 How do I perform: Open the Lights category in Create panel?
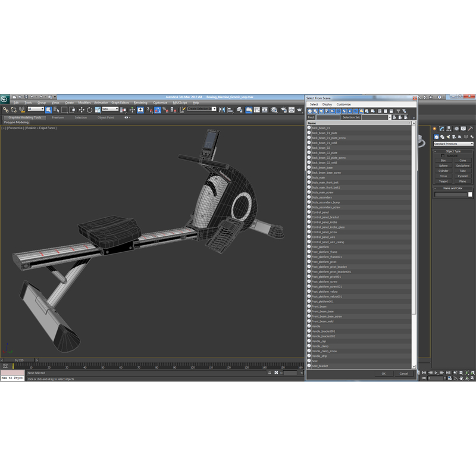point(448,137)
